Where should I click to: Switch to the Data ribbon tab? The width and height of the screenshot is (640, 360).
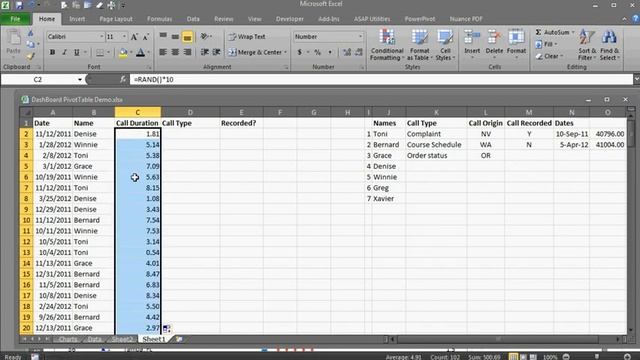pyautogui.click(x=193, y=19)
